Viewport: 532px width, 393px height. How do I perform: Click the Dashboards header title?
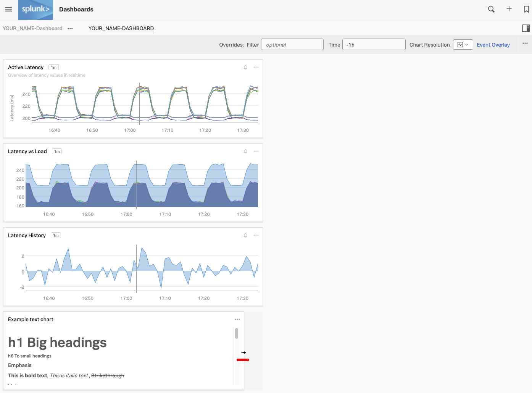(x=76, y=10)
